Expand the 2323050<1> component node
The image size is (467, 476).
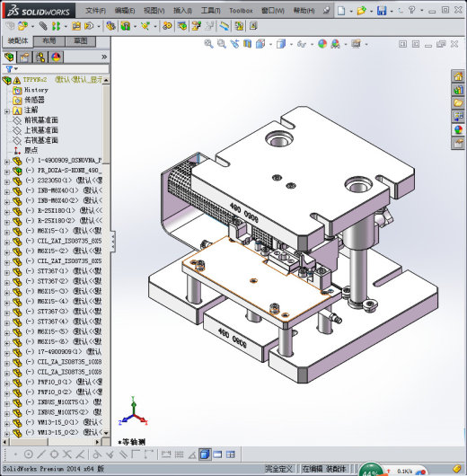pos(6,181)
